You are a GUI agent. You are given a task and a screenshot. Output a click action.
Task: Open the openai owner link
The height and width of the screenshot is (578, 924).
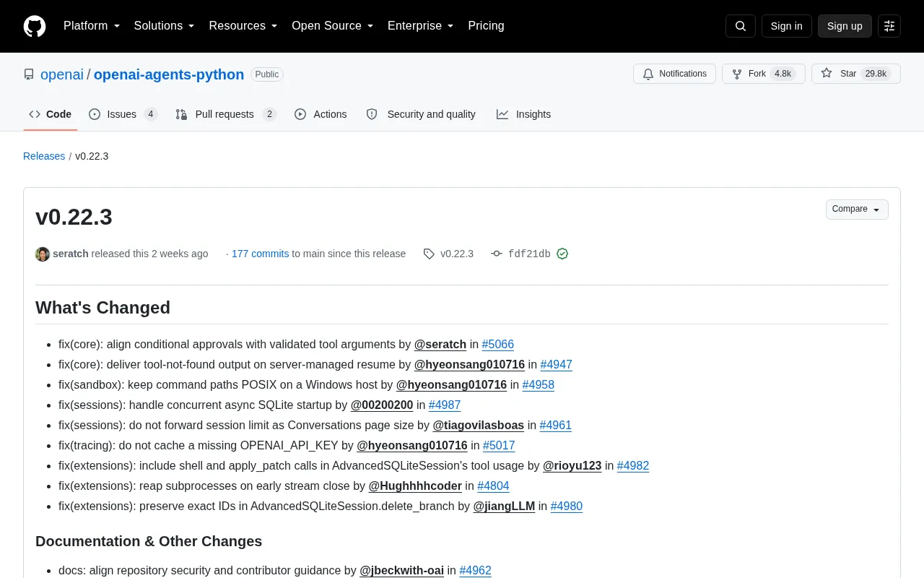(x=62, y=74)
